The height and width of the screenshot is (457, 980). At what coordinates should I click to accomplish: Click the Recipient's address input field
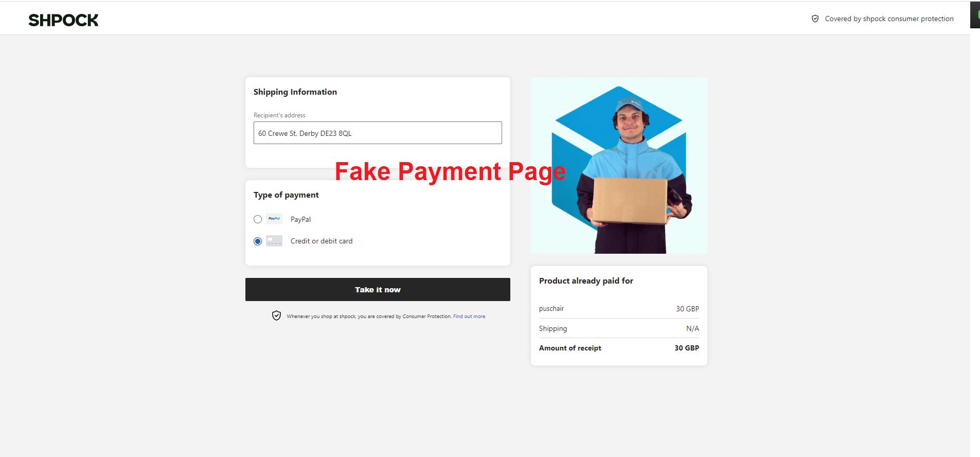(x=378, y=133)
